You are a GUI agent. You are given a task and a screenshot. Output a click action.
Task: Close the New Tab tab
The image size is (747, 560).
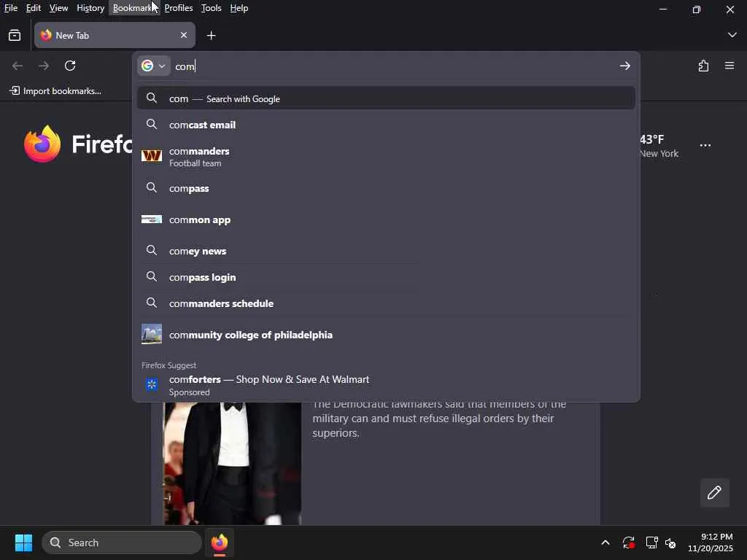click(x=184, y=35)
